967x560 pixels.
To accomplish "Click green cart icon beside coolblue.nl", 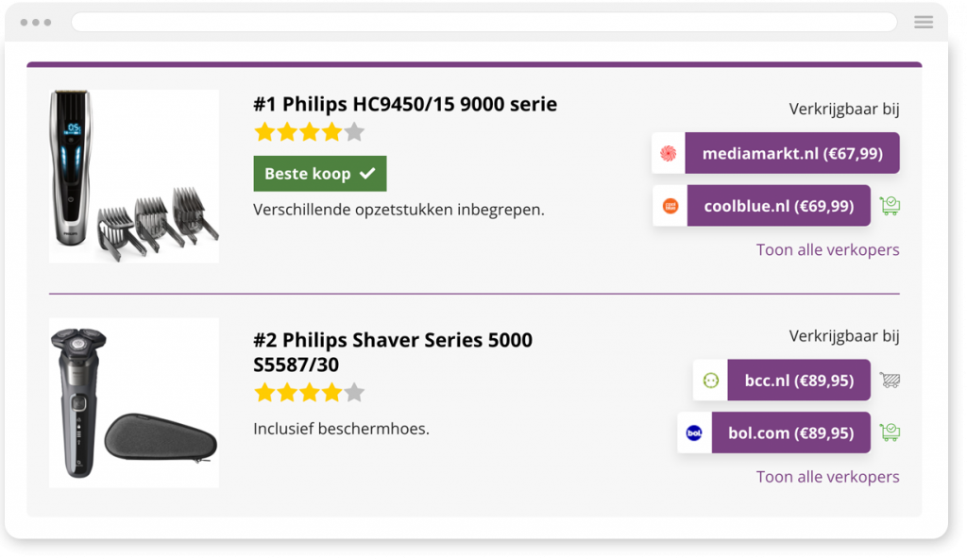I will 889,206.
